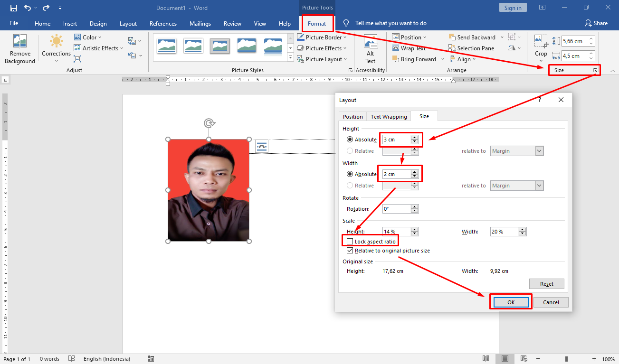The height and width of the screenshot is (364, 619).
Task: Open the Picture Border dropdown
Action: click(322, 37)
